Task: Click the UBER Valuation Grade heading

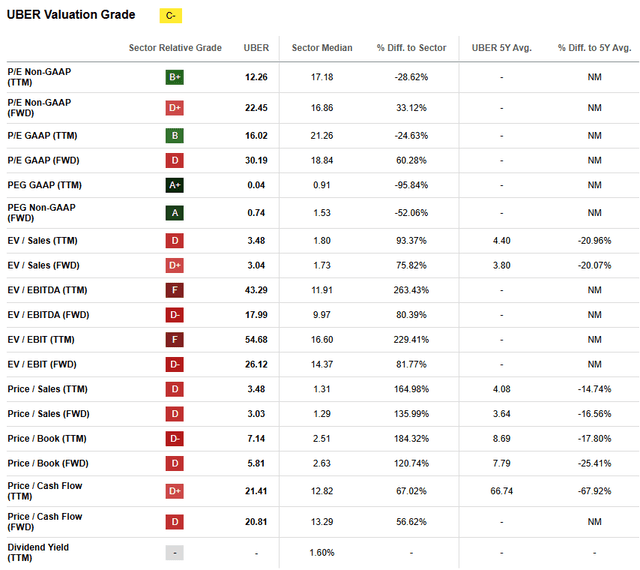Action: point(71,15)
